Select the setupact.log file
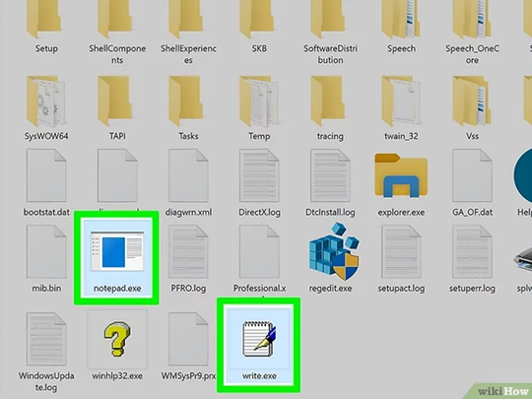Screen dimensions: 532x399 pyautogui.click(x=401, y=251)
